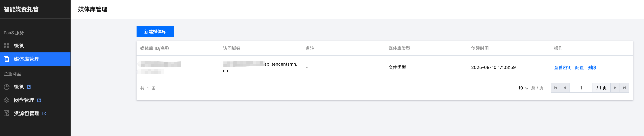
Task: Open the 10 条/页 page size dropdown
Action: (523, 88)
